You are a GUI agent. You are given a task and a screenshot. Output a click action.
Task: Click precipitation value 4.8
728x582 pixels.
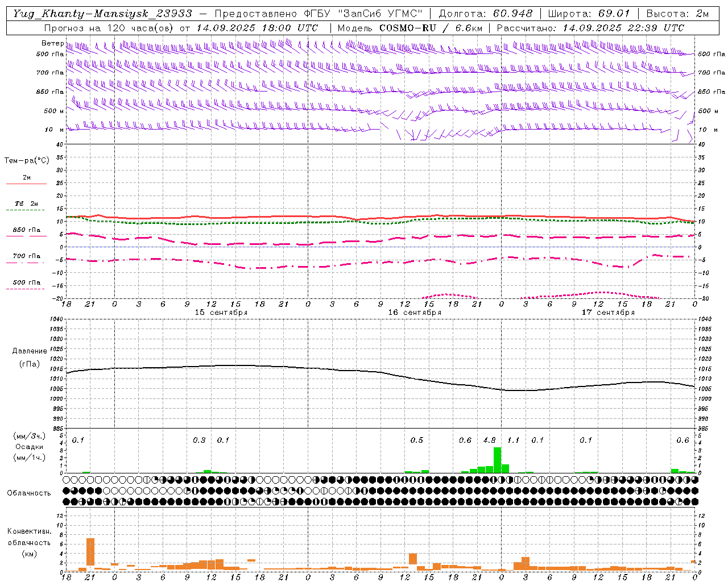[489, 440]
